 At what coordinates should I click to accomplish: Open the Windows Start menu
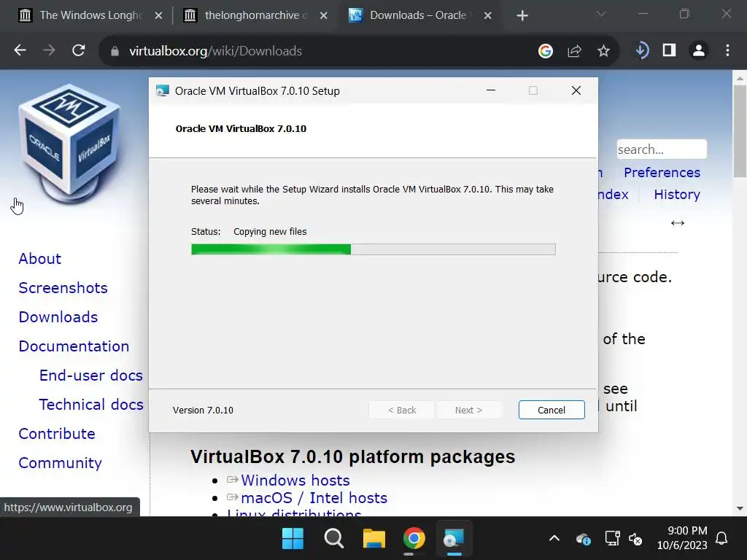[x=293, y=539]
